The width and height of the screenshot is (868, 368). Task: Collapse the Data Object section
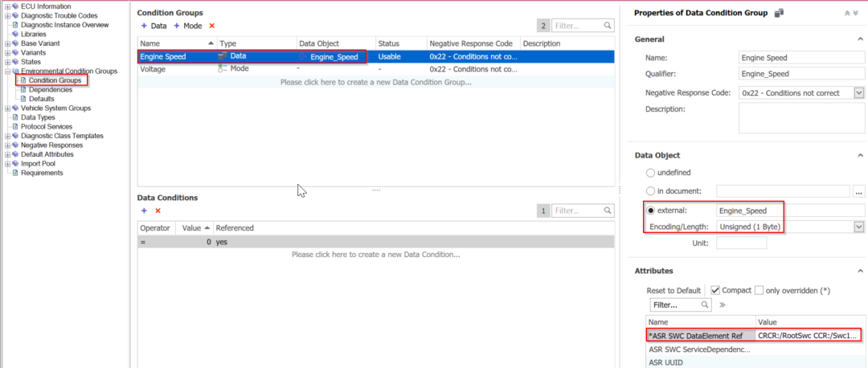coord(860,156)
